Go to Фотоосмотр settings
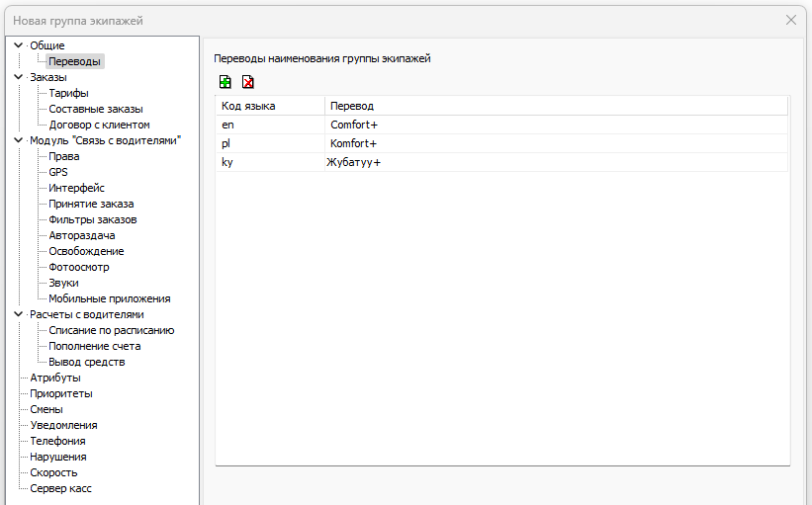The width and height of the screenshot is (812, 505). [79, 267]
